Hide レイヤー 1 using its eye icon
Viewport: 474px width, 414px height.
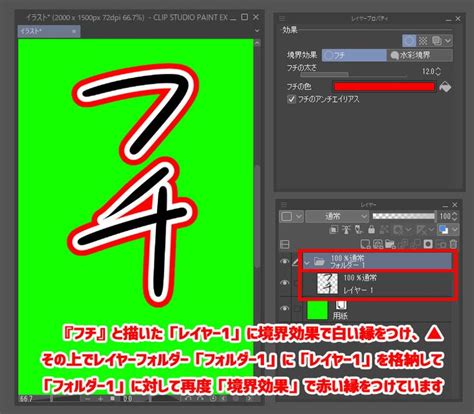284,283
